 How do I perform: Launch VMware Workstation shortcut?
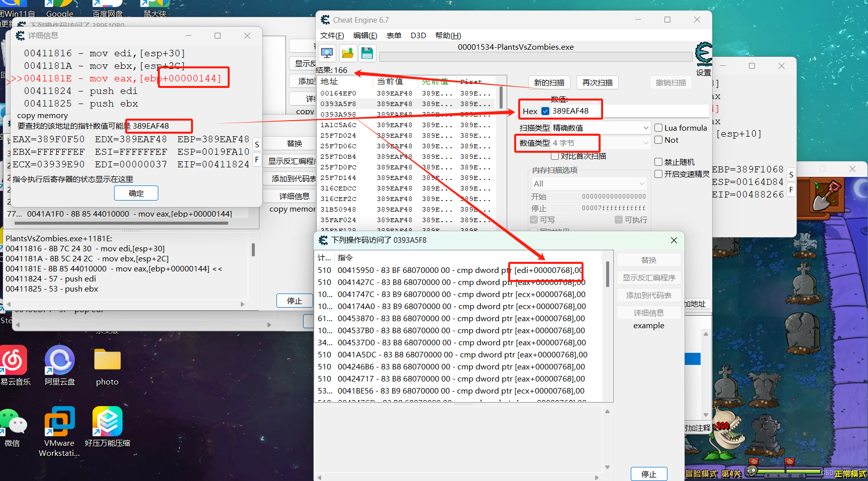tap(59, 421)
